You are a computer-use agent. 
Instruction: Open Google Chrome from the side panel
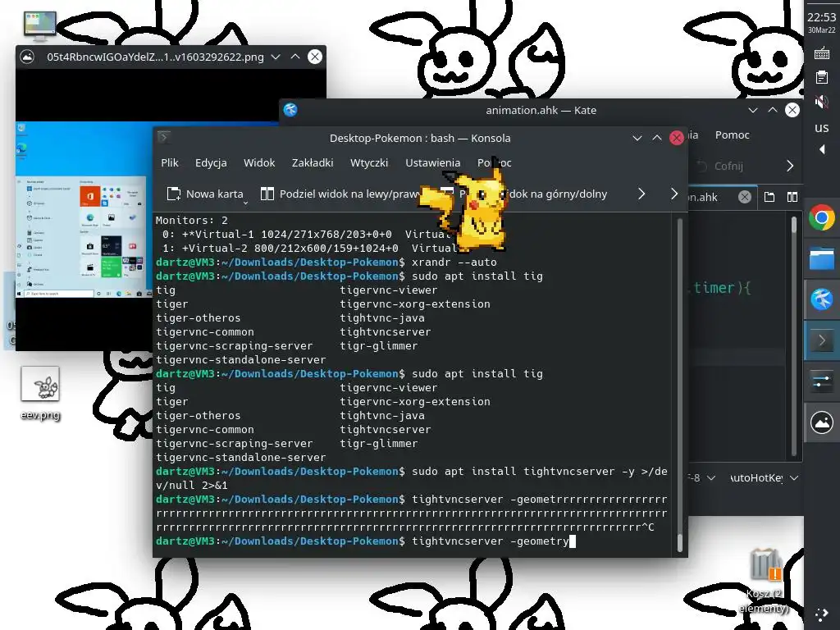pyautogui.click(x=821, y=217)
